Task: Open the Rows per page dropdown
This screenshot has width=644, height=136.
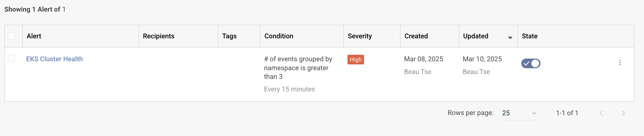Action: point(518,113)
